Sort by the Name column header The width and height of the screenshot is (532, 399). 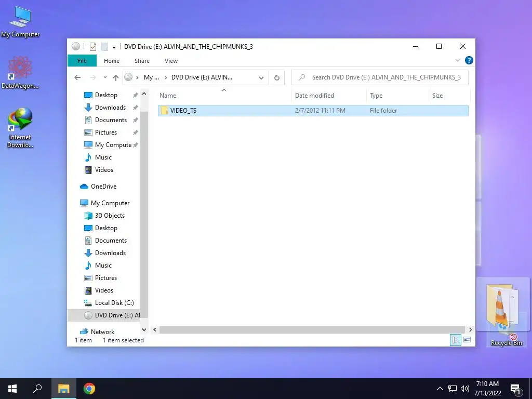[224, 96]
